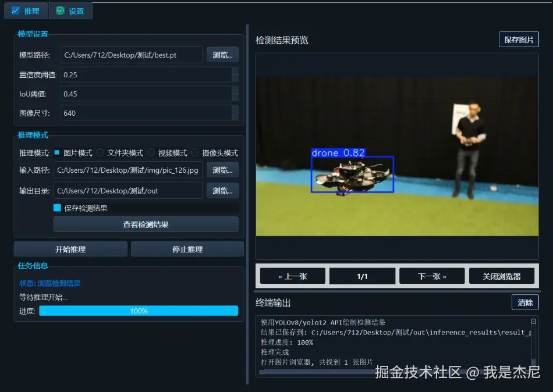Click the 100% progress bar
553x392 pixels.
pyautogui.click(x=139, y=311)
